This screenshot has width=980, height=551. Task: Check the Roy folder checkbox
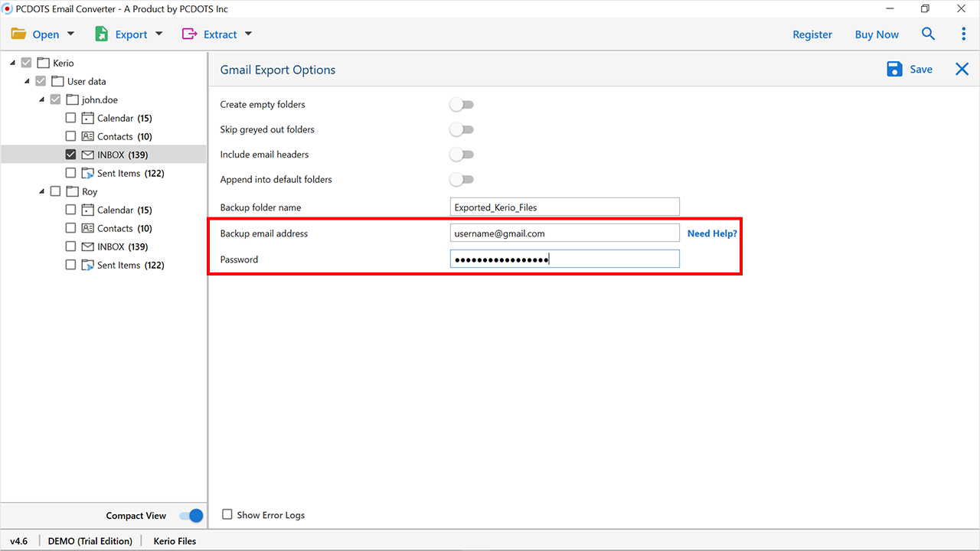coord(55,191)
